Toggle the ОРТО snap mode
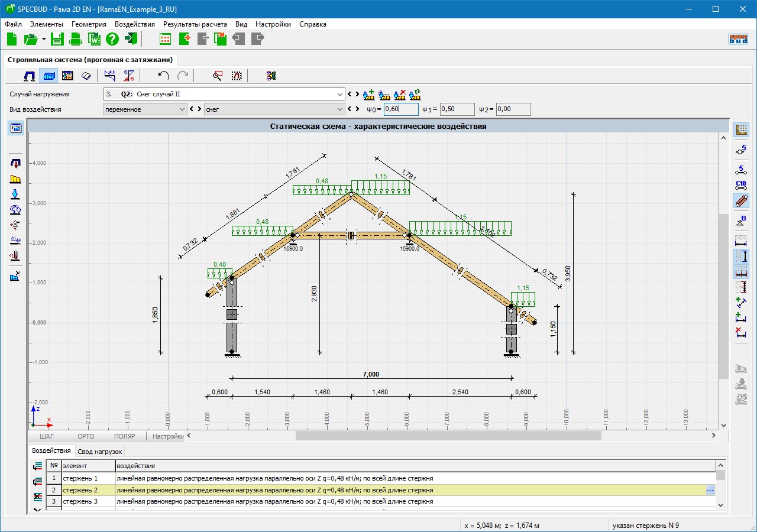The width and height of the screenshot is (757, 532). (x=86, y=436)
